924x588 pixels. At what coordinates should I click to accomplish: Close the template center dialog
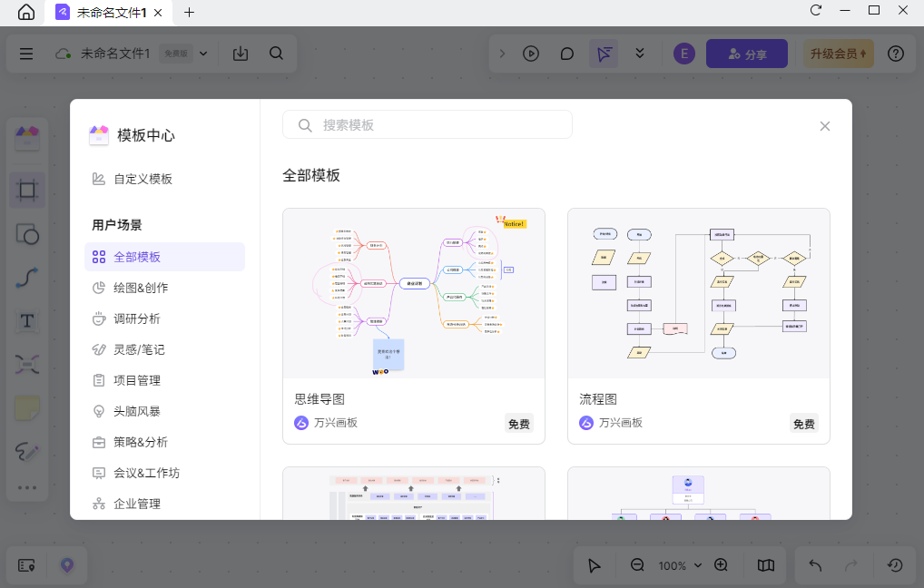pos(825,126)
